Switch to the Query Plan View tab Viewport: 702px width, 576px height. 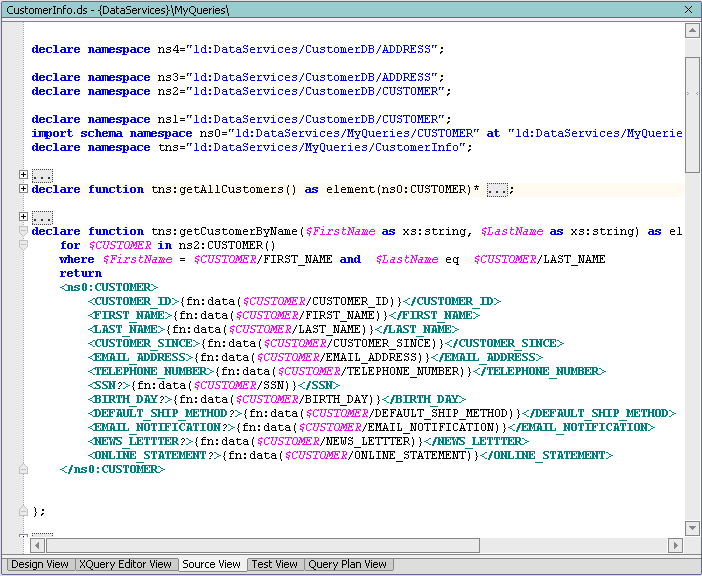click(x=347, y=564)
